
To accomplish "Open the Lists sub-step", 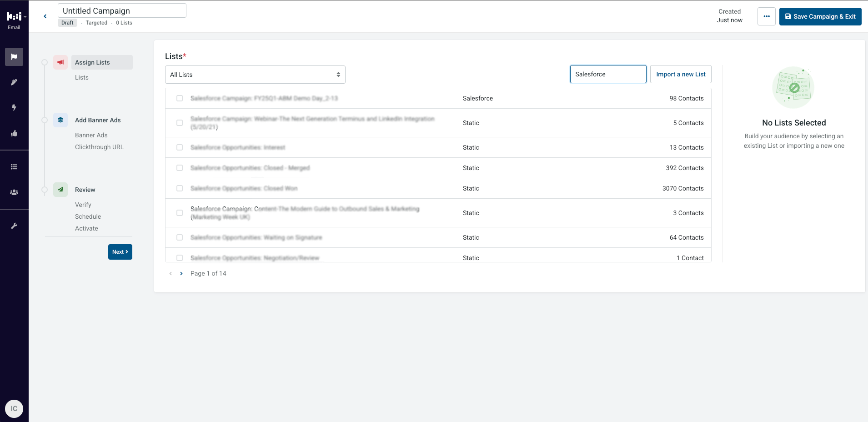I will [x=82, y=77].
